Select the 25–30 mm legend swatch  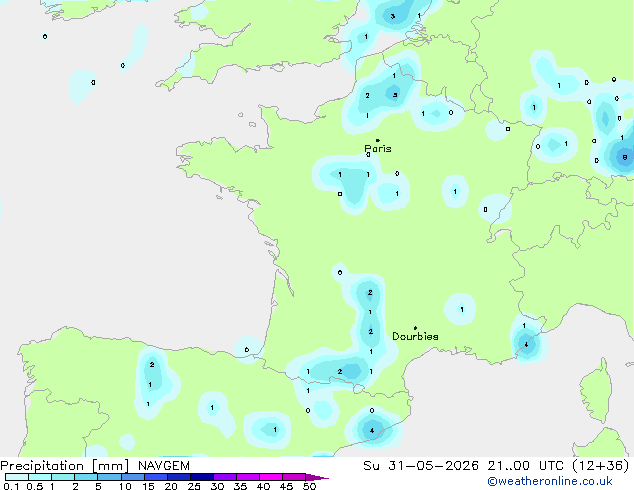pyautogui.click(x=202, y=477)
